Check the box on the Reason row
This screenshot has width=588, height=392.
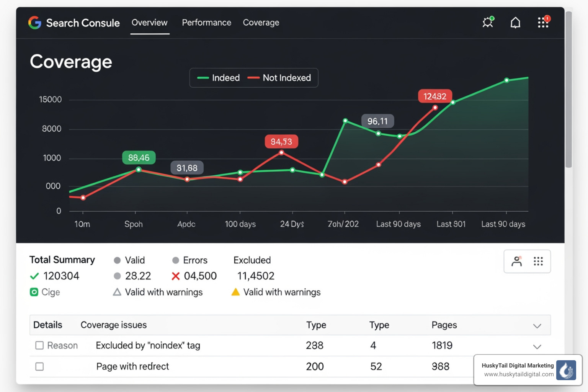(x=39, y=345)
